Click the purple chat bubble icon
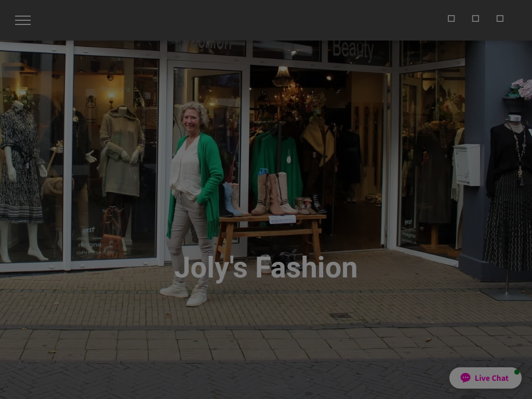Image resolution: width=532 pixels, height=399 pixels. [x=465, y=378]
